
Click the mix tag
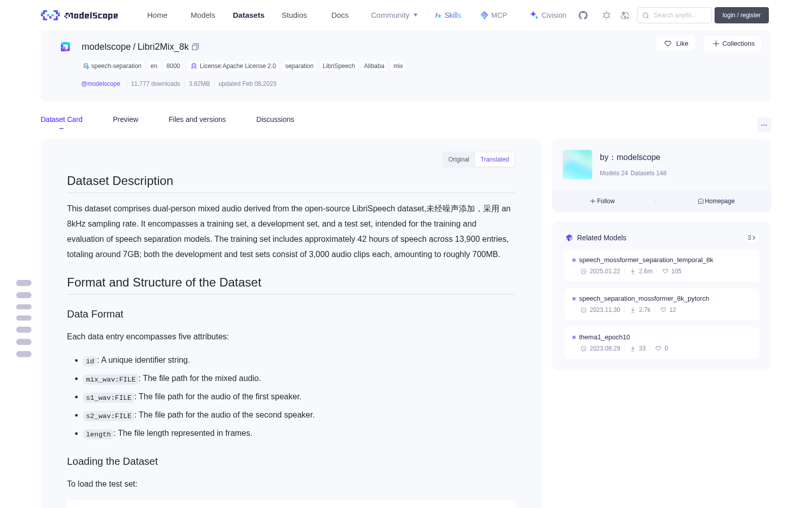398,66
